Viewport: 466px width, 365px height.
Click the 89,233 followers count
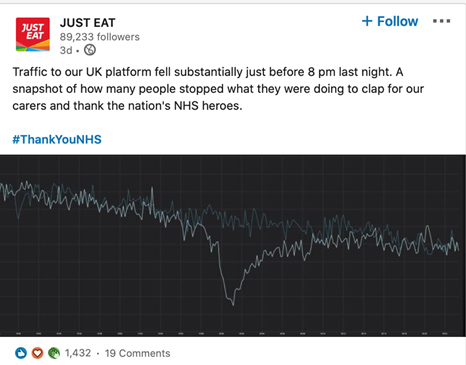(x=100, y=37)
